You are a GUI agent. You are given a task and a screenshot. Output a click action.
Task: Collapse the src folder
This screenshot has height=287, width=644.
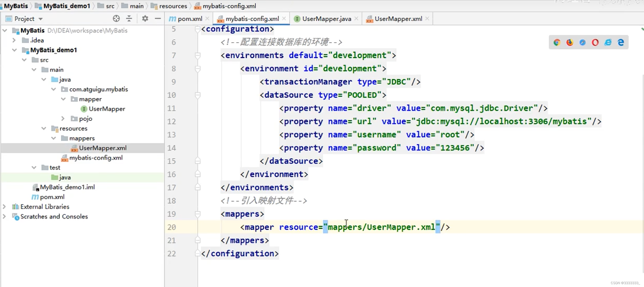click(24, 60)
